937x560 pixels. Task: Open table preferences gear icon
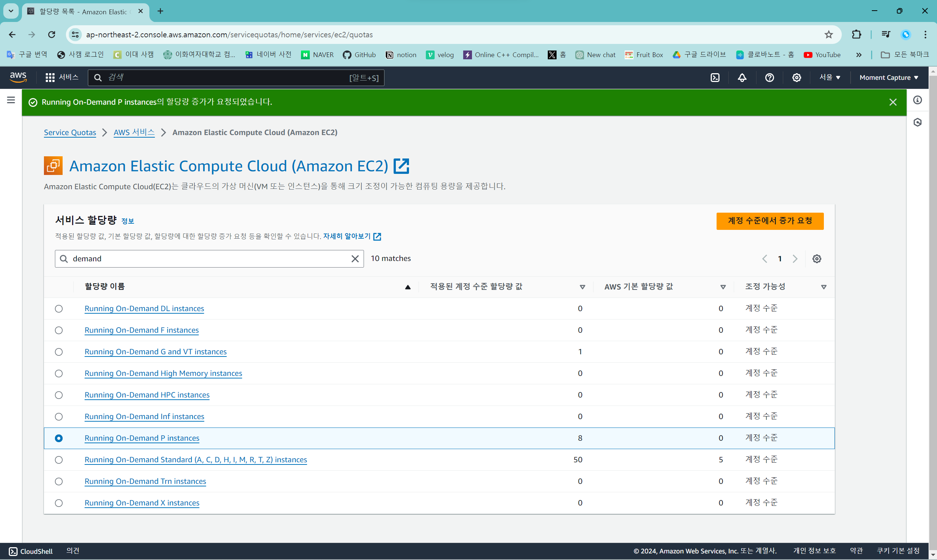coord(817,259)
